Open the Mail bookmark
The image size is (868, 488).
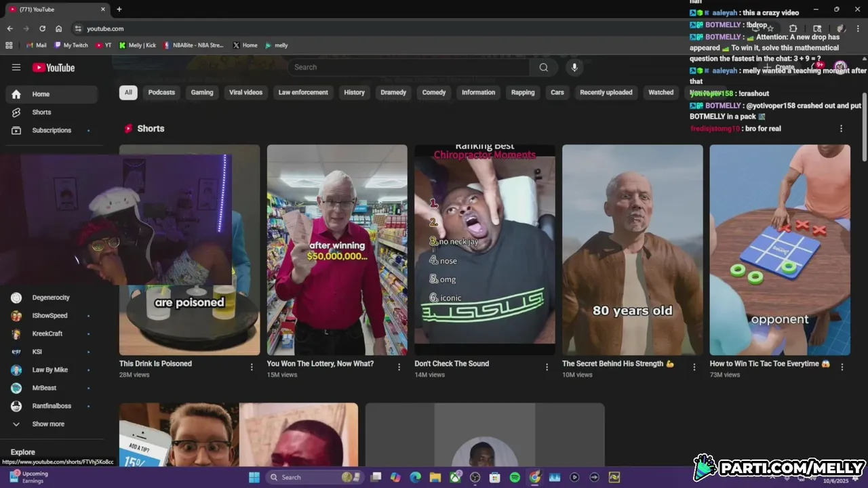37,45
